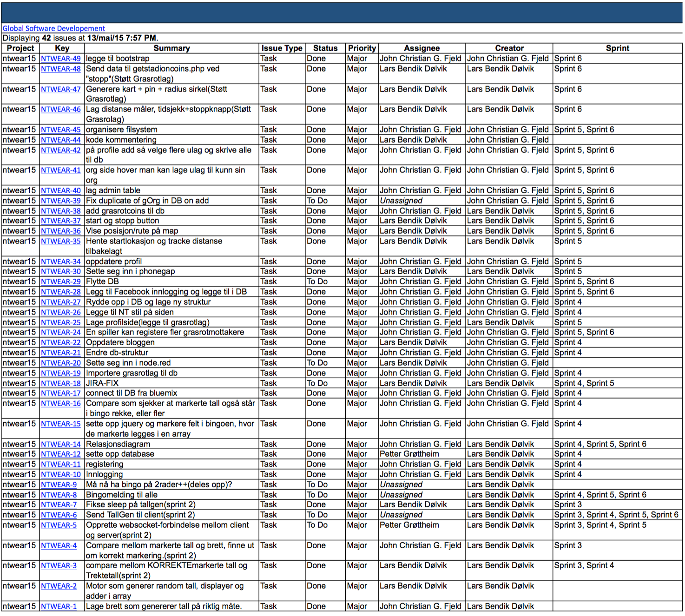This screenshot has height=616, width=685.
Task: Open issue NTWEAR-1
Action: [59, 606]
